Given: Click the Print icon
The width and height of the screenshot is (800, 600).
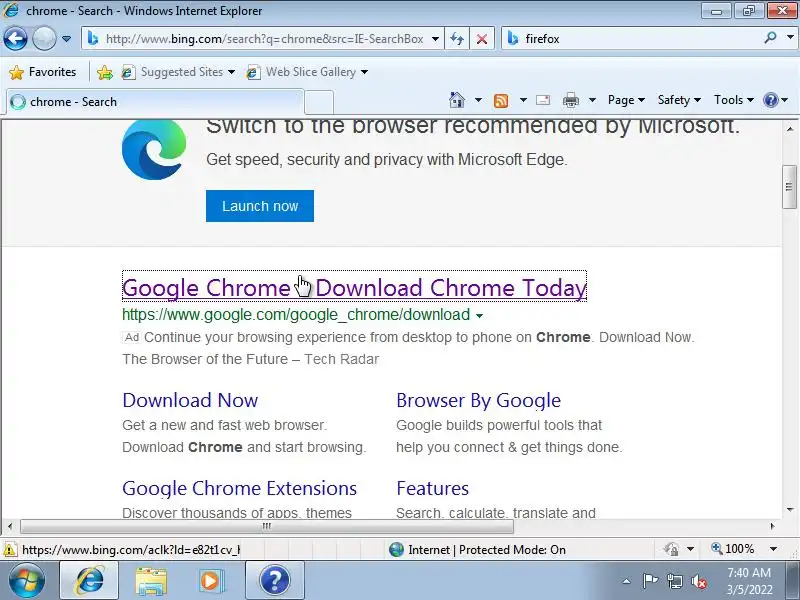Looking at the screenshot, I should (x=570, y=100).
